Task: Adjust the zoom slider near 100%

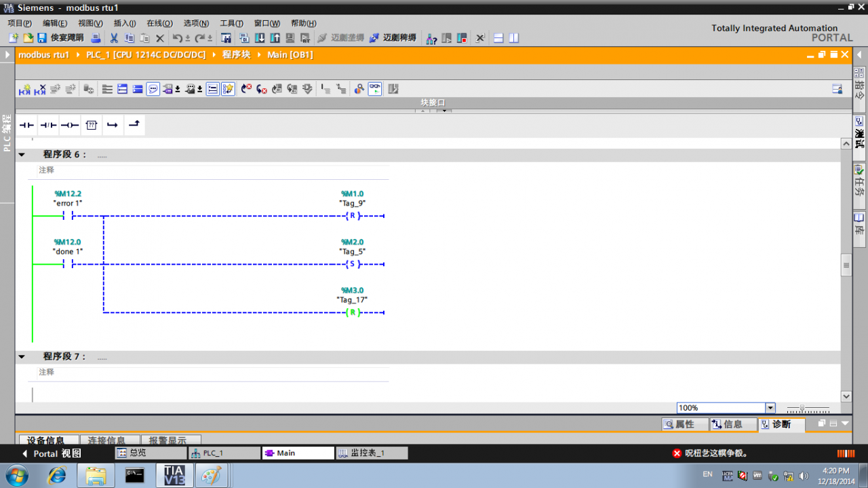Action: click(x=802, y=408)
